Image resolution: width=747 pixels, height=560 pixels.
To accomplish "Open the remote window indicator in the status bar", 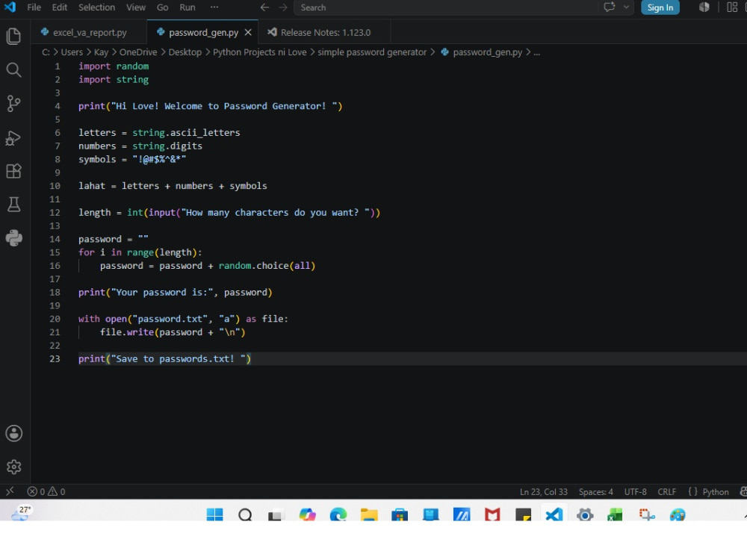I will click(10, 491).
